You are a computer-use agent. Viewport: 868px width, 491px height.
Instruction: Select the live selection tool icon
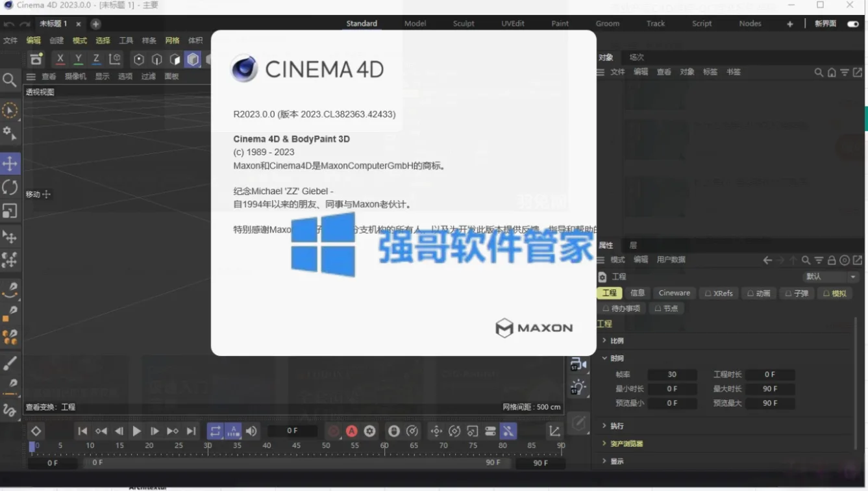point(10,110)
